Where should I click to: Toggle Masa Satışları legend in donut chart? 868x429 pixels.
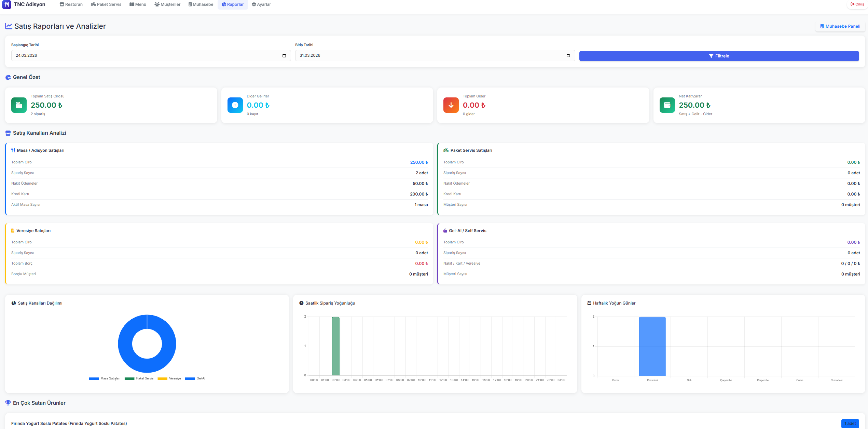(105, 378)
